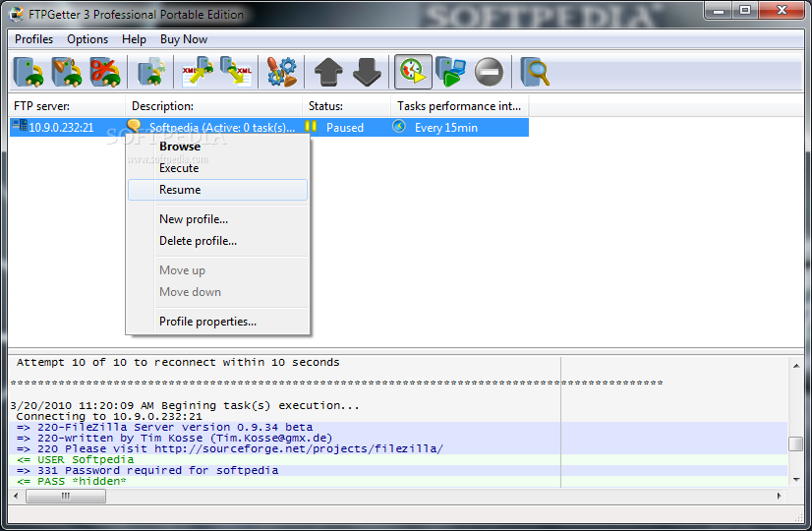
Task: Click the log's vertical scrollbar up arrow
Action: (796, 366)
